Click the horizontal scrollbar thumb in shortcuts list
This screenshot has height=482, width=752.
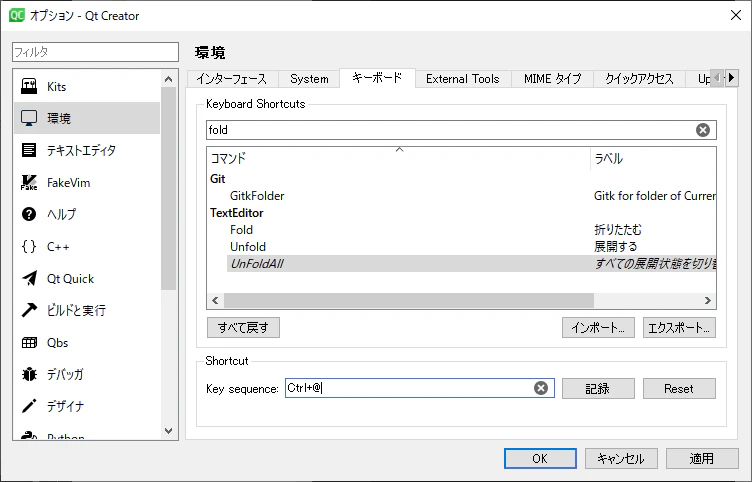(409, 301)
